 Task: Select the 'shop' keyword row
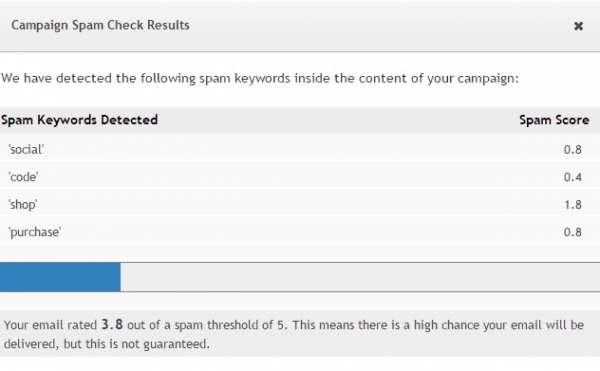[300, 204]
